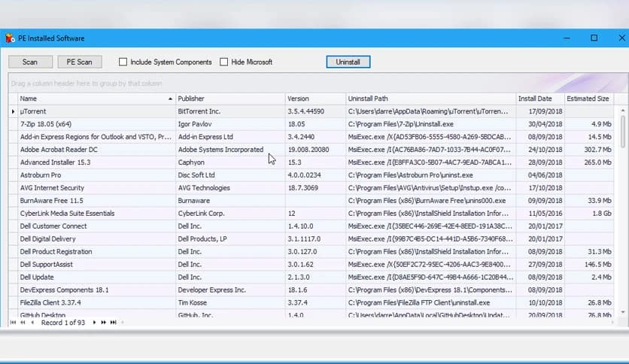
Task: Click the PE Installed Software app icon
Action: pyautogui.click(x=10, y=38)
